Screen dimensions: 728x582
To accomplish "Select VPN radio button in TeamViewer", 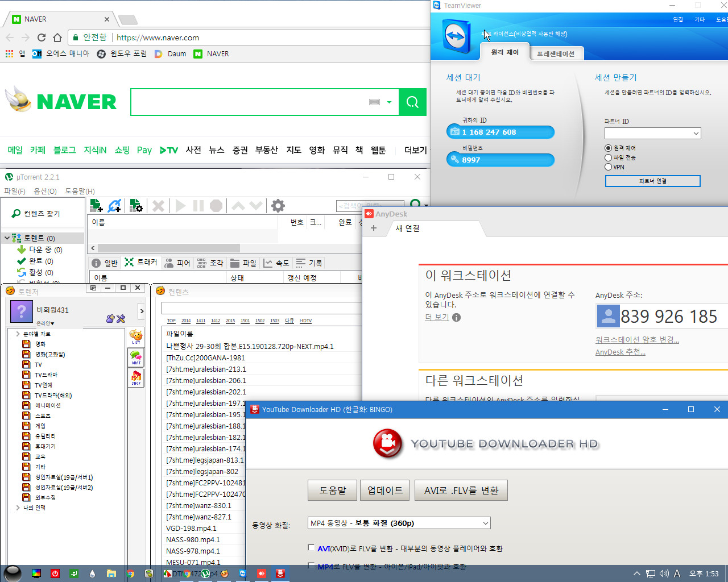I will click(608, 167).
